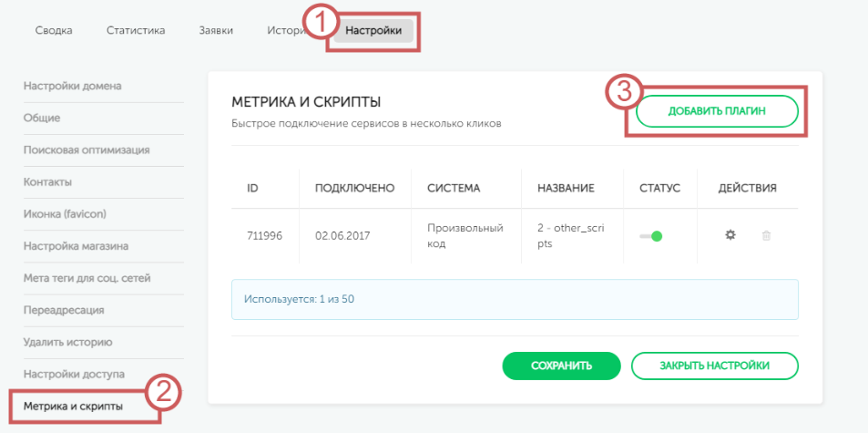Click Удалить историю in the sidebar

pyautogui.click(x=67, y=343)
